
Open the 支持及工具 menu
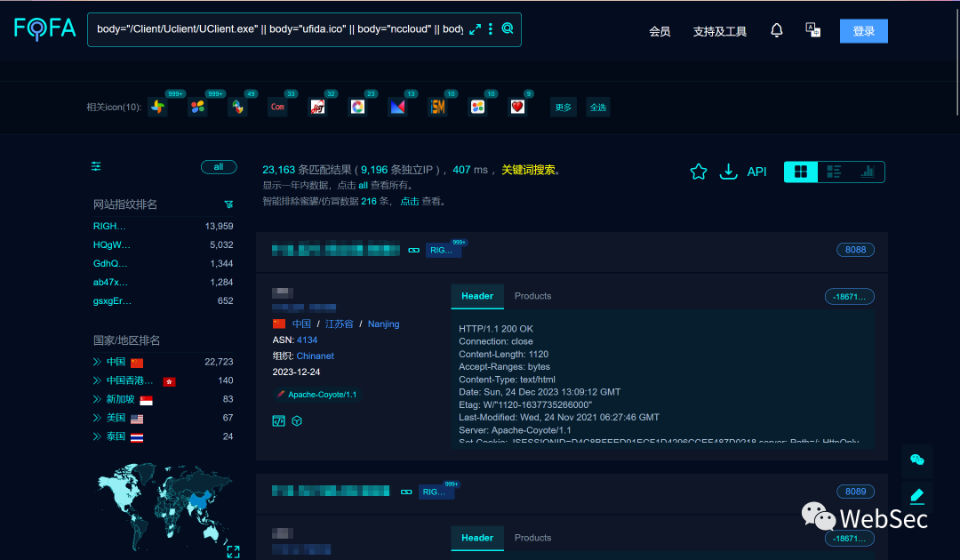pos(719,31)
